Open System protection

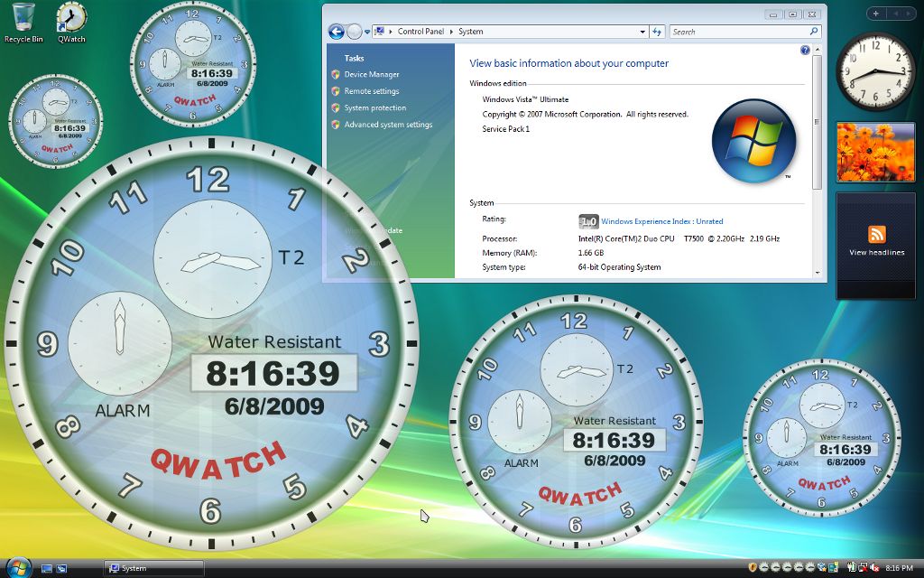[x=374, y=108]
